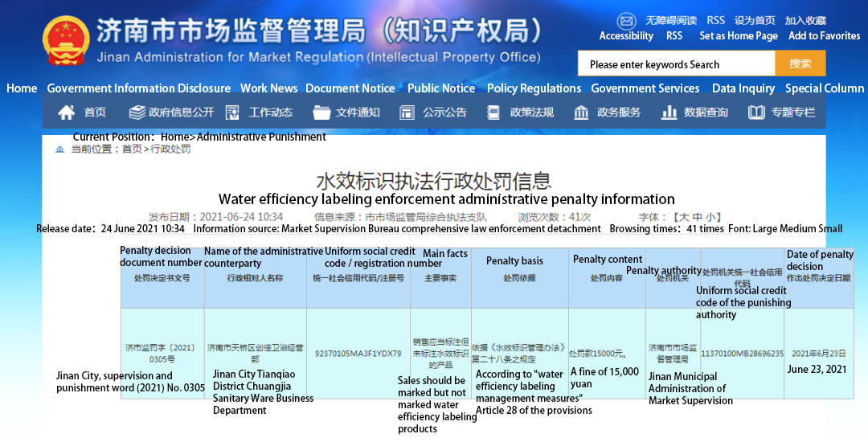
Task: Click the page title 水效标识执法行政处罚信息
Action: tap(433, 181)
